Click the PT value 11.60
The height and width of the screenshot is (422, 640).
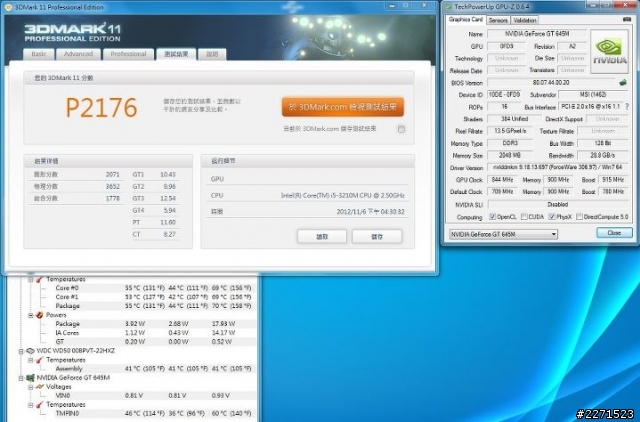pyautogui.click(x=167, y=222)
